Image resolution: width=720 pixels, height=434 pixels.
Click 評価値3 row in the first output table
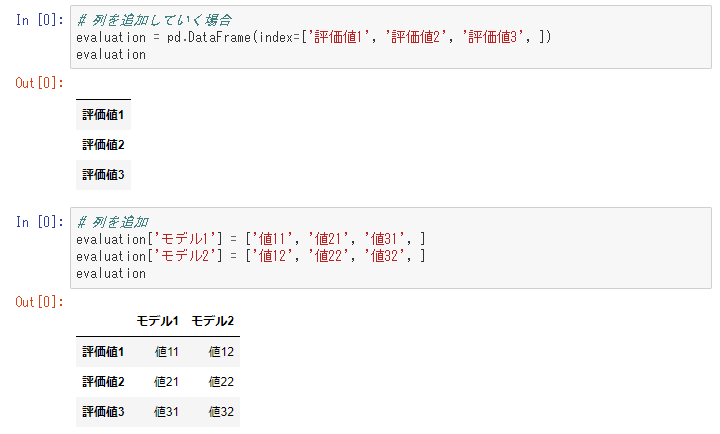(103, 175)
